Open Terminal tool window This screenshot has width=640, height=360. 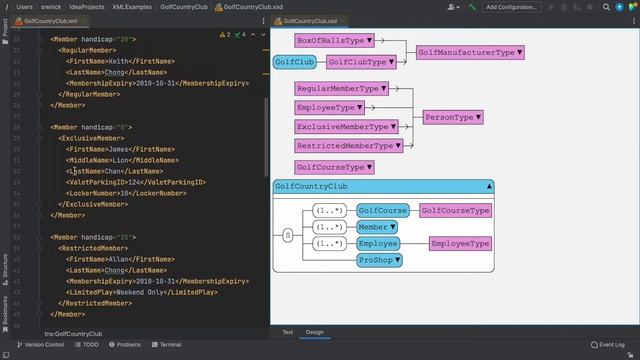[167, 345]
